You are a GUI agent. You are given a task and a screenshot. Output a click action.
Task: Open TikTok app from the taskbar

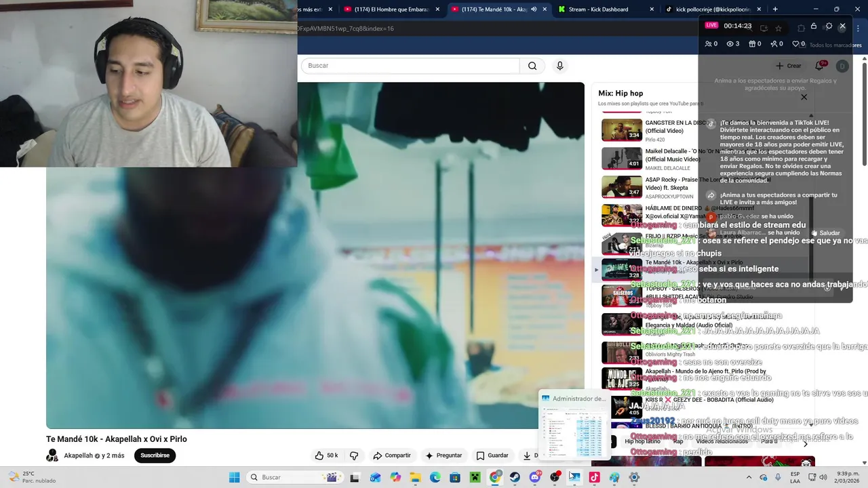coord(594,477)
